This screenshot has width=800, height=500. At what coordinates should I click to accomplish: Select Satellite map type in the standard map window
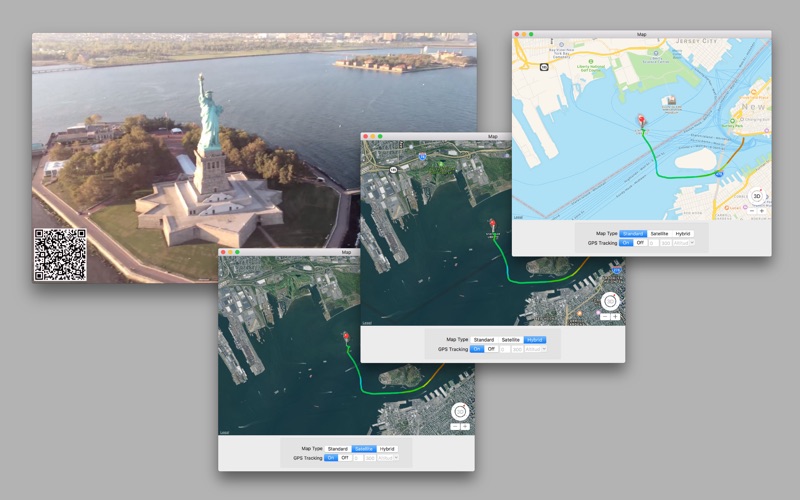pos(659,234)
